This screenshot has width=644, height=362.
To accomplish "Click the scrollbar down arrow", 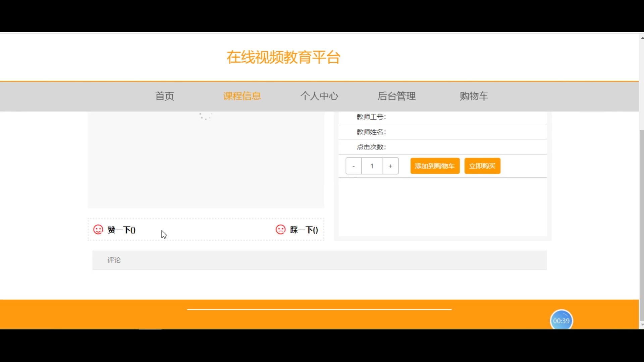I will click(x=642, y=325).
